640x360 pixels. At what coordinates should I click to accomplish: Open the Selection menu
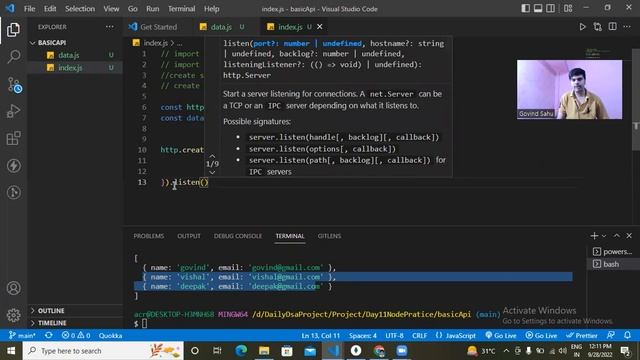[80, 9]
